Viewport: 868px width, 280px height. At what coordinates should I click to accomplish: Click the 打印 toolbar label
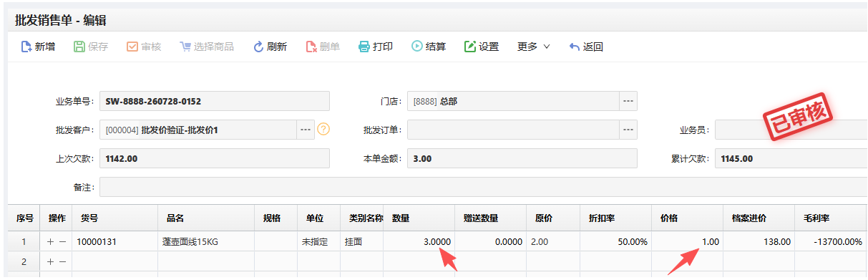pyautogui.click(x=383, y=47)
